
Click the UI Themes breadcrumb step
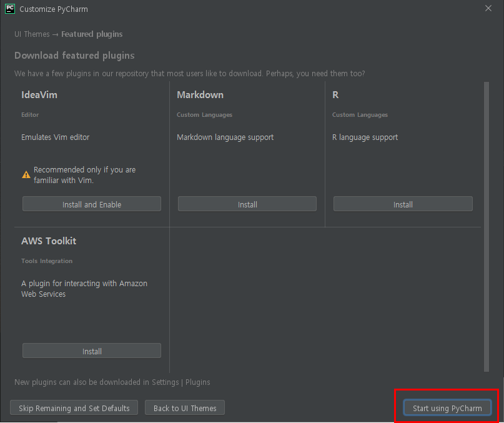click(x=32, y=34)
